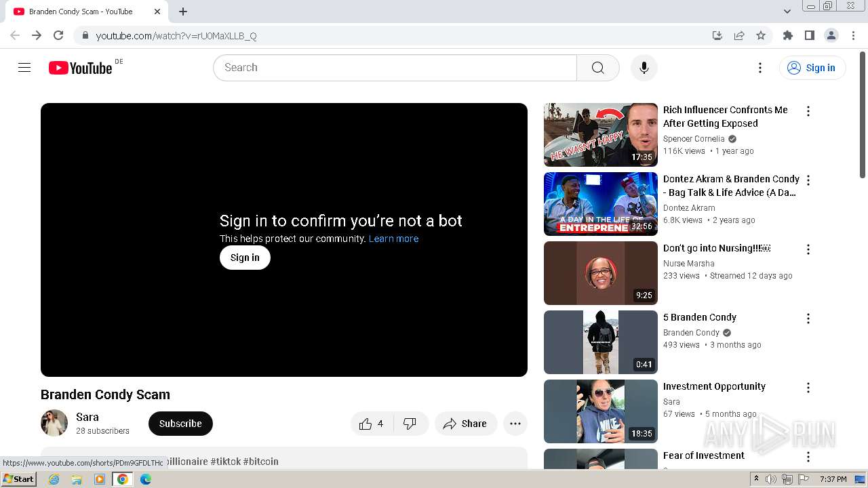Viewport: 868px width, 488px height.
Task: Open 5 Branden Condy thumbnail
Action: point(601,342)
